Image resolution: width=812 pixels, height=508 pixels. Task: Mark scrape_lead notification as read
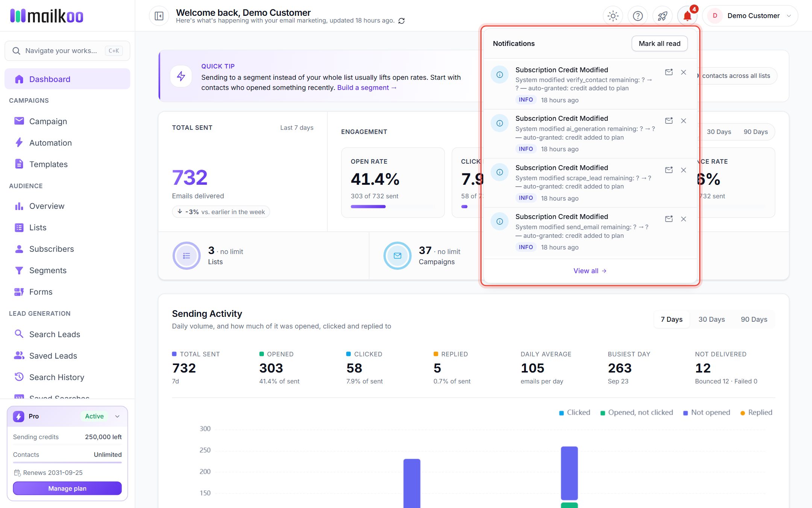click(x=669, y=170)
